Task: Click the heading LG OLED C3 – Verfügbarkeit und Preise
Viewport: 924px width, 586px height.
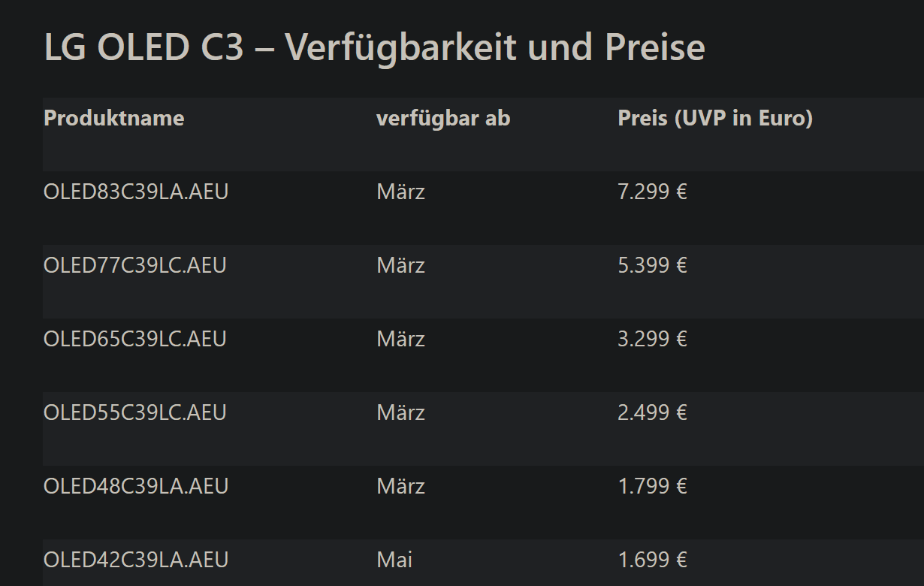Action: 374,48
